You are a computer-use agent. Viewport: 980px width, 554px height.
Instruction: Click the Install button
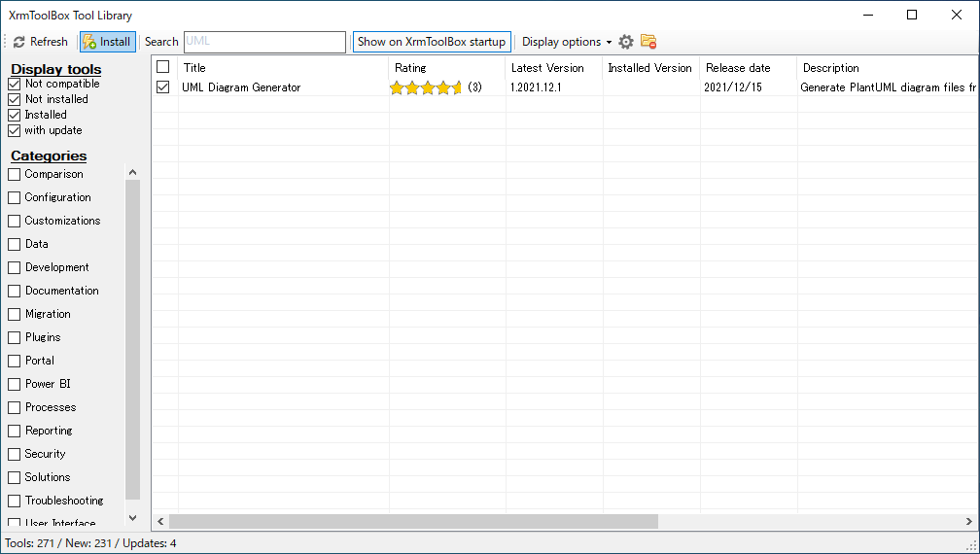[108, 42]
